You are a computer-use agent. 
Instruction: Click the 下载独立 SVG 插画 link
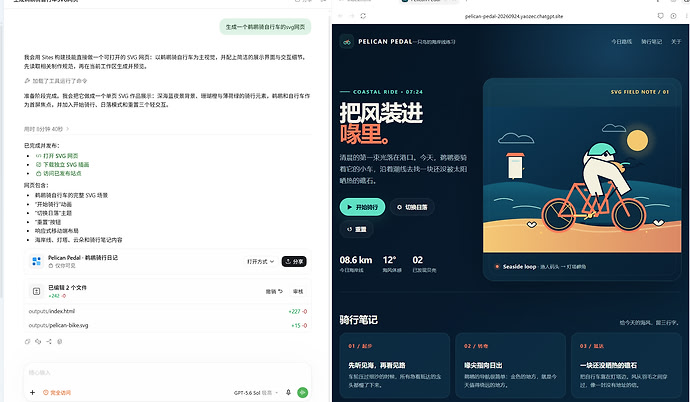pos(62,164)
